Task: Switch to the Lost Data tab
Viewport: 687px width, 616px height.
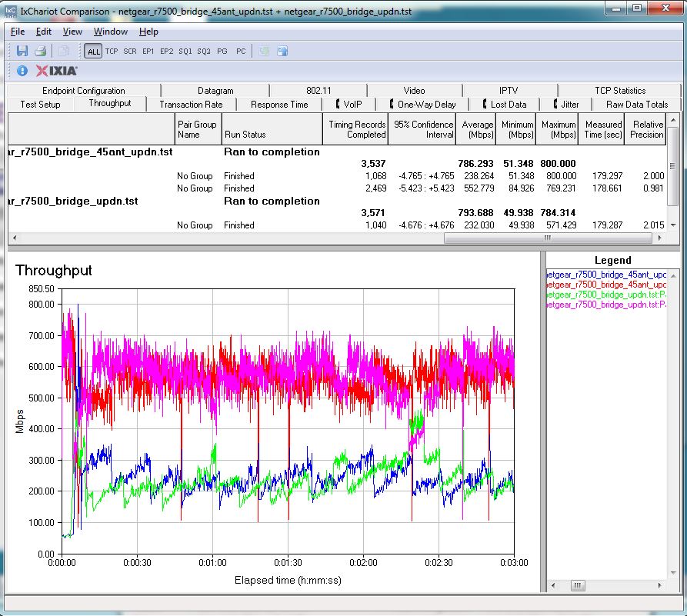Action: point(505,105)
